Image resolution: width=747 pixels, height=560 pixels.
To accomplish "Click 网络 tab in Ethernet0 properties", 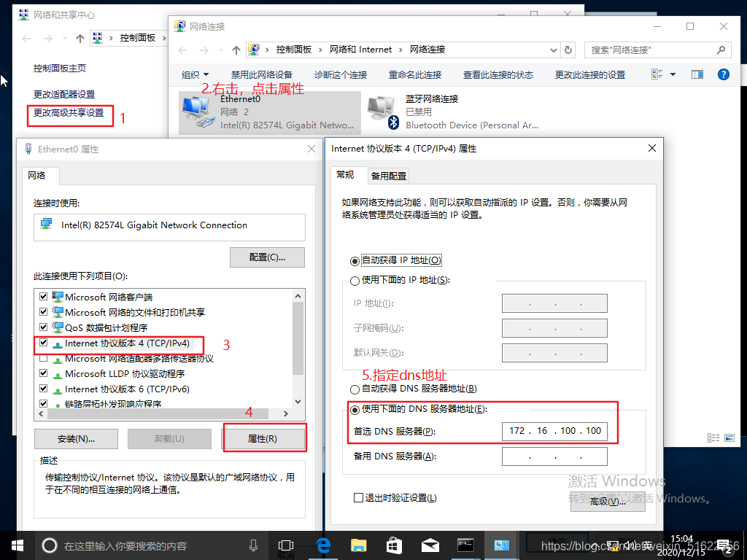I will (x=37, y=176).
